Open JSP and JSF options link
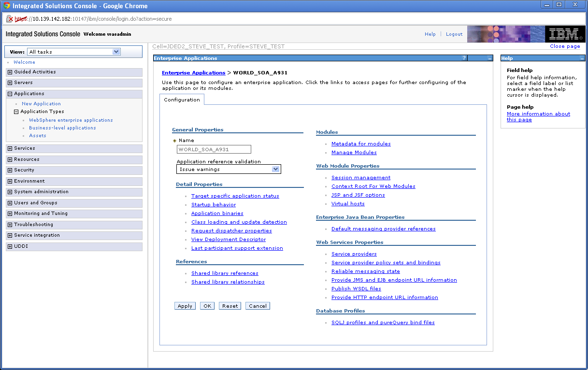588x370 pixels. (358, 195)
